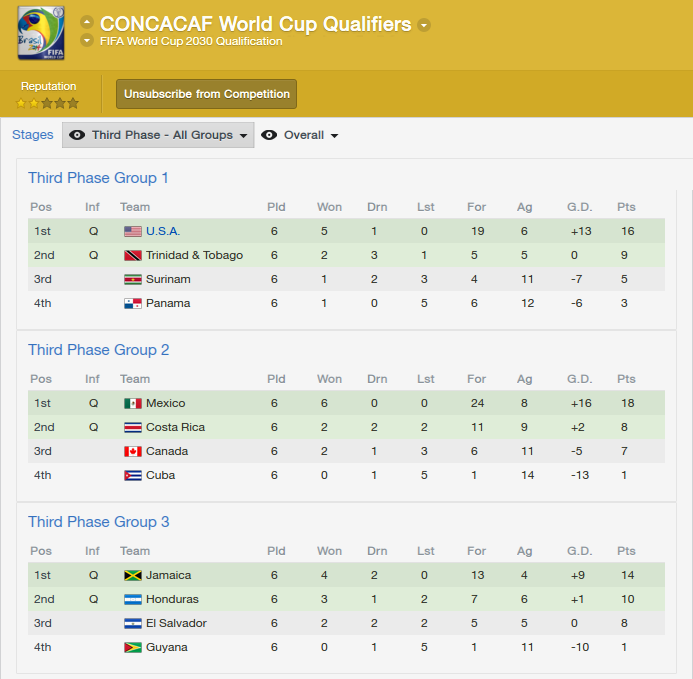Click the Guyana flag icon

click(x=133, y=647)
